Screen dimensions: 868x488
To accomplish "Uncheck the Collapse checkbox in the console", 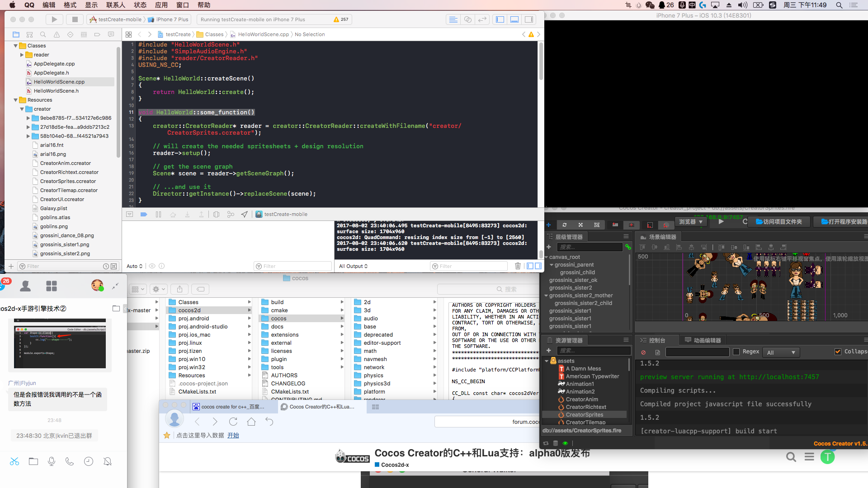I will click(x=838, y=352).
